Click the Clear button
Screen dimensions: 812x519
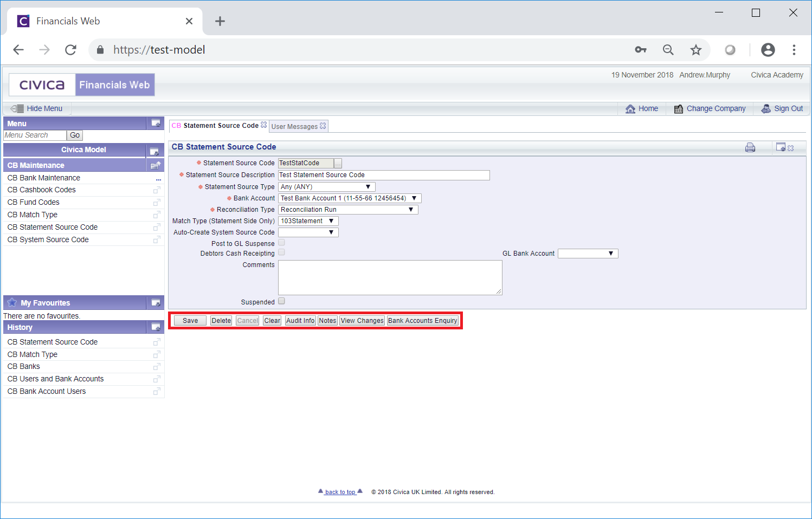pyautogui.click(x=272, y=321)
